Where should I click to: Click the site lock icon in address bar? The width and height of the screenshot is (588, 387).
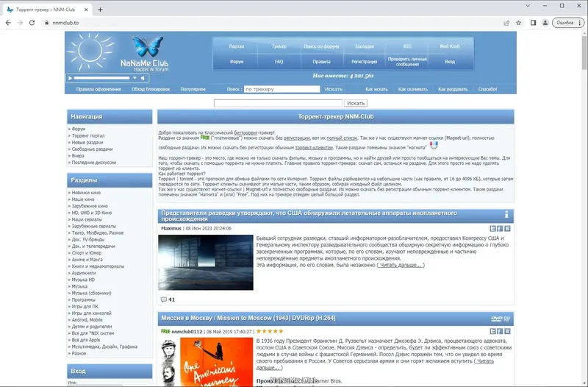click(46, 23)
